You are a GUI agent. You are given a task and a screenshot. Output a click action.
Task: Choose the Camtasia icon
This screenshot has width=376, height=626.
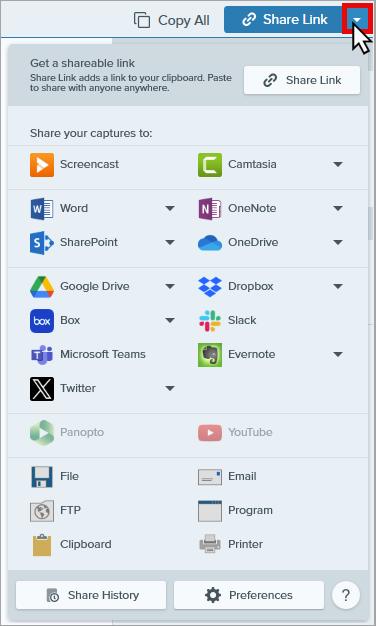pyautogui.click(x=210, y=164)
